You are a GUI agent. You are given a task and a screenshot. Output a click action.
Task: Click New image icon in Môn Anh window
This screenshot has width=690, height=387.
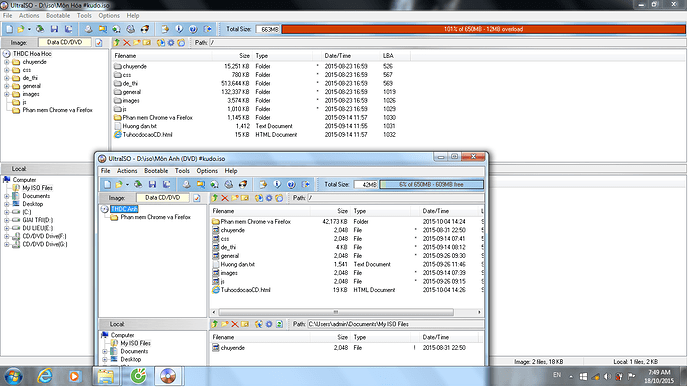click(x=107, y=184)
